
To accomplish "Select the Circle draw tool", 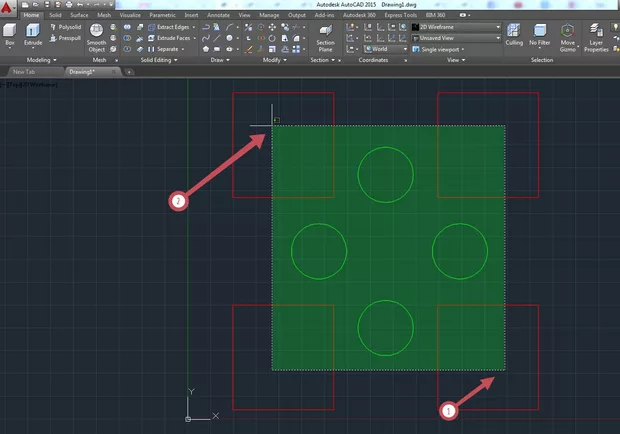I will [x=230, y=38].
